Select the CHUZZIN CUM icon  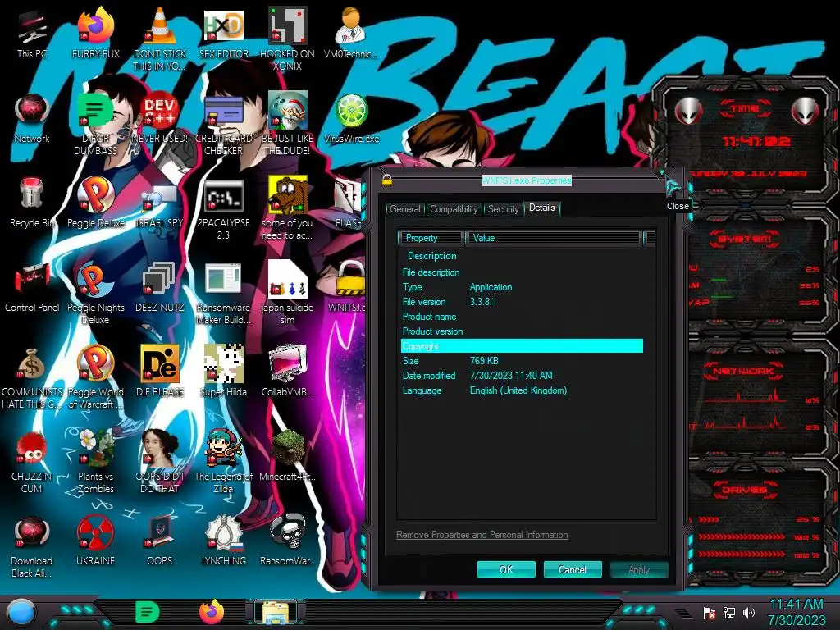(32, 462)
